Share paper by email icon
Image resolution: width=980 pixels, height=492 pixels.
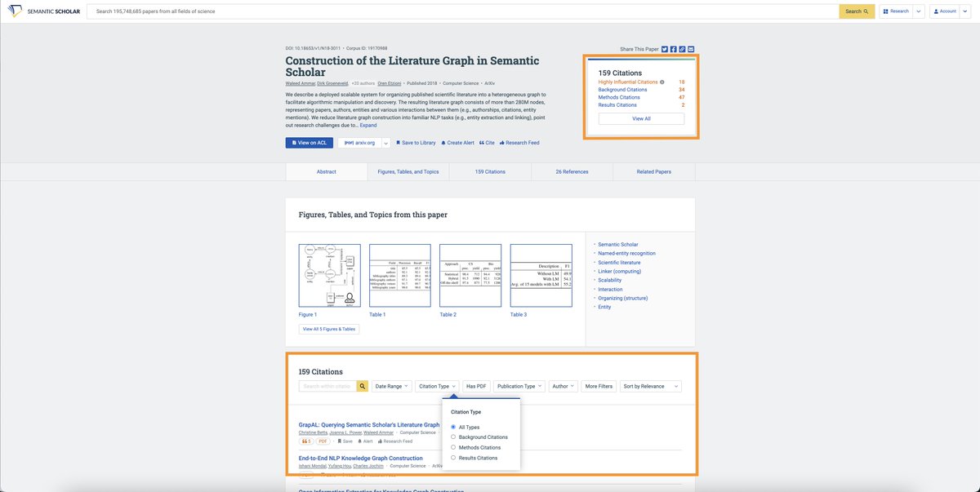click(x=692, y=49)
